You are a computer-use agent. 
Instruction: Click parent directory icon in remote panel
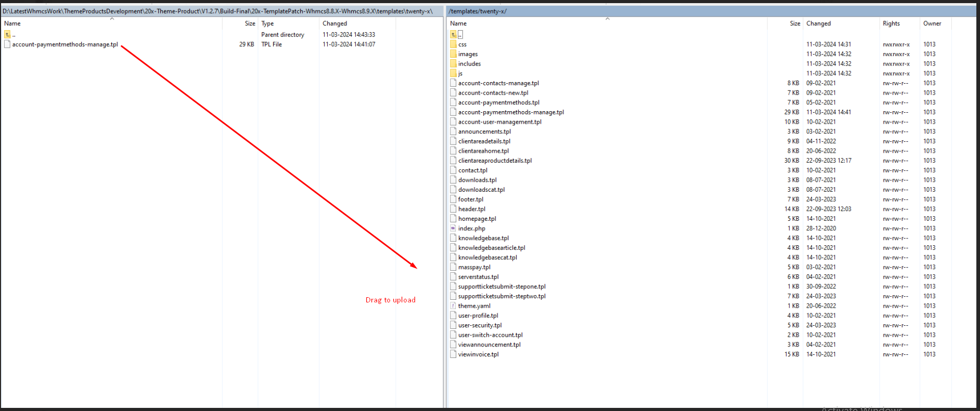point(453,34)
